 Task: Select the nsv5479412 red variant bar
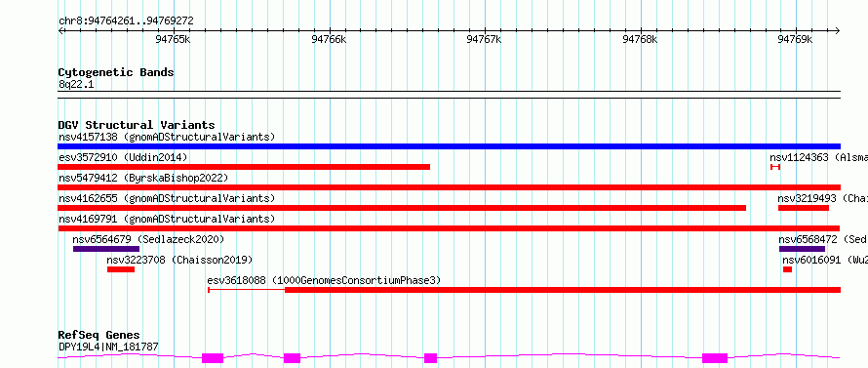tap(449, 187)
